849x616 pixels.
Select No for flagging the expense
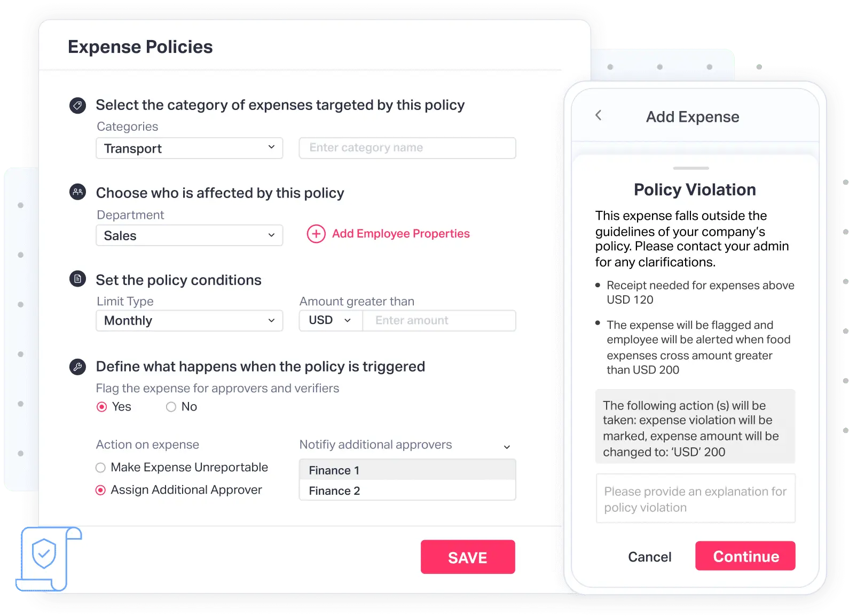click(x=171, y=407)
